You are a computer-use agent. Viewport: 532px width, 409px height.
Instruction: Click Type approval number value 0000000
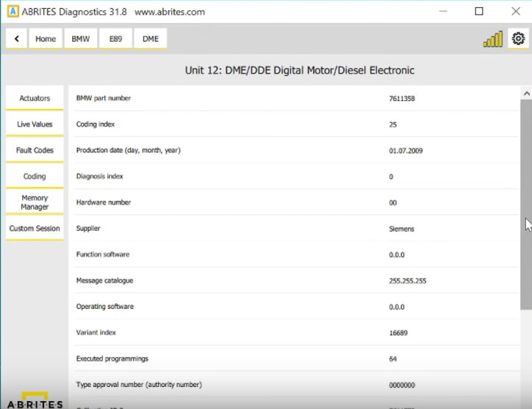pos(402,385)
